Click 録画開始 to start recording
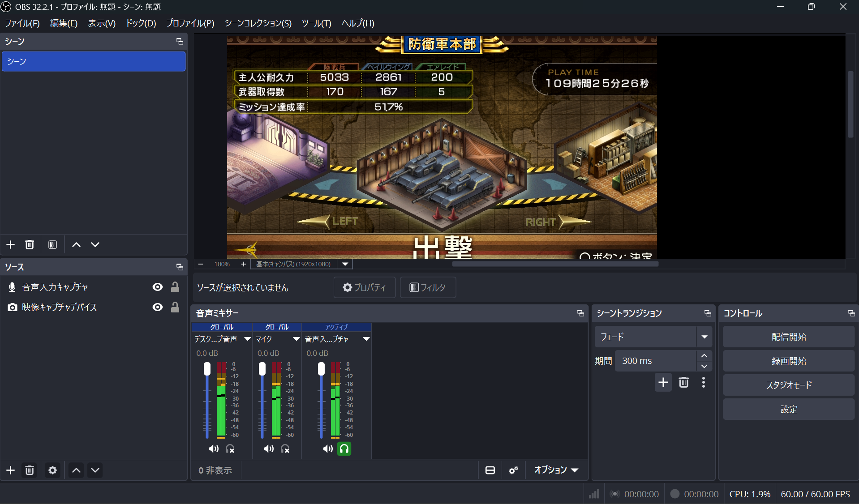Screen dimensions: 859x504 click(789, 361)
